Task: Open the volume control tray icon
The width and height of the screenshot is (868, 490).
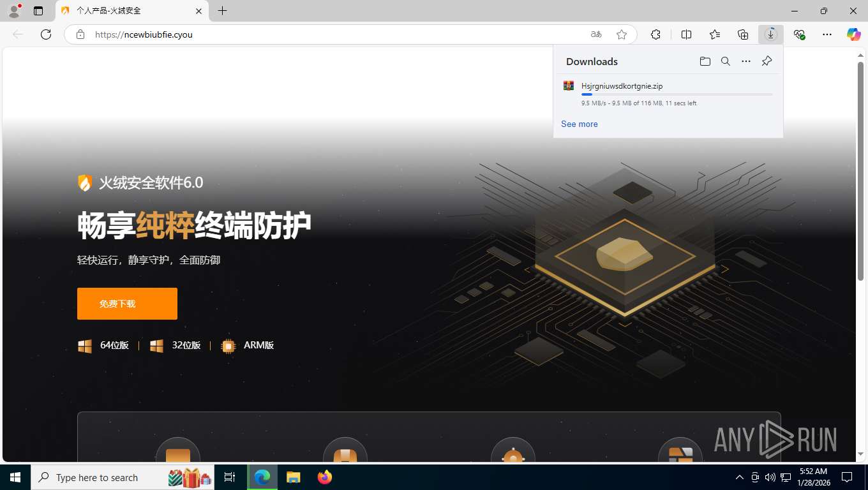Action: coord(770,477)
